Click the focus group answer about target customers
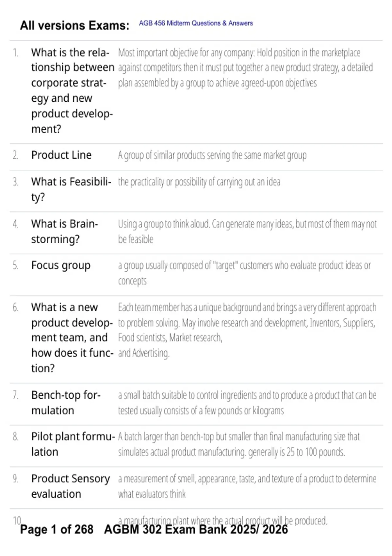The image size is (392, 556). coord(245,273)
